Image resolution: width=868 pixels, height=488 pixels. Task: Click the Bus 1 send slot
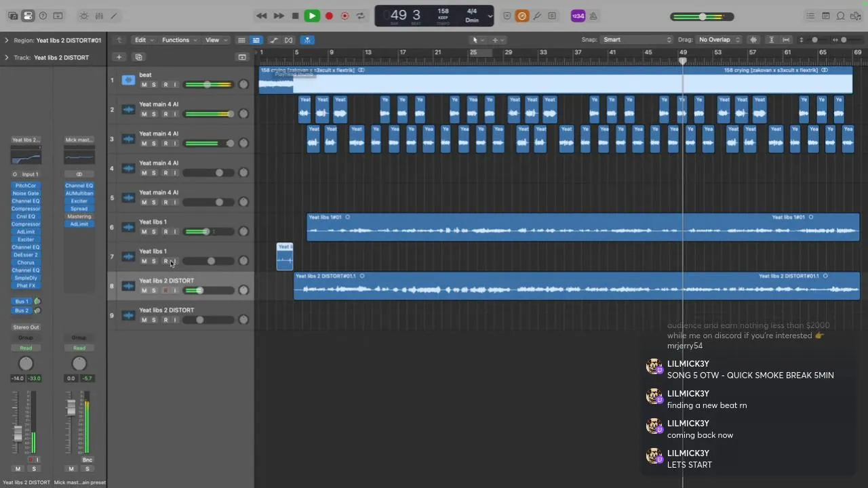click(22, 302)
